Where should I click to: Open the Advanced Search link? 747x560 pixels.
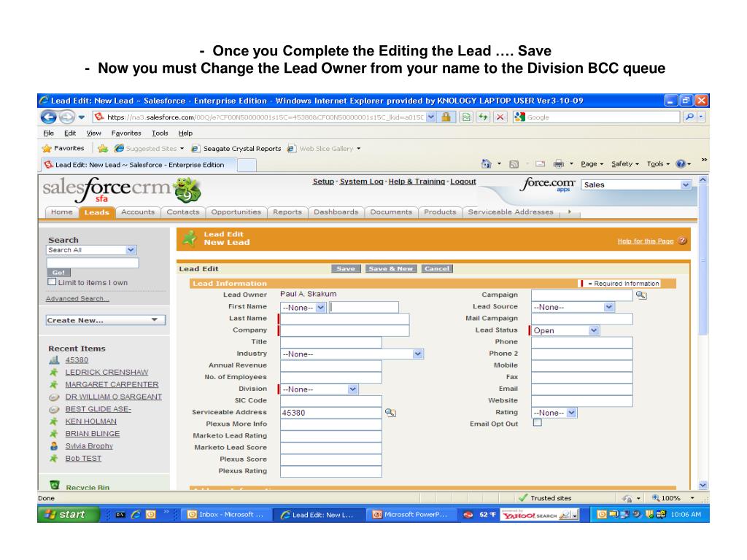pyautogui.click(x=77, y=298)
